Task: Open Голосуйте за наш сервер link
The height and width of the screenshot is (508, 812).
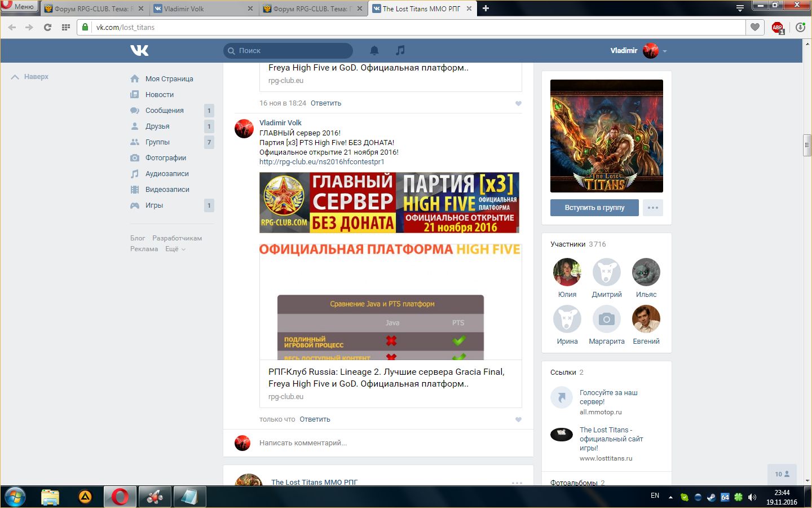Action: (x=608, y=397)
